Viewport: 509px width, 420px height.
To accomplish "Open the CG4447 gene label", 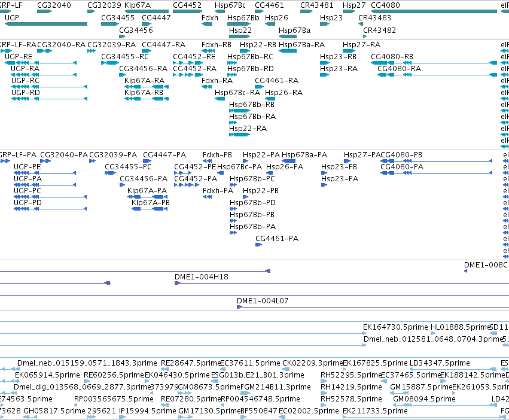I will click(156, 17).
